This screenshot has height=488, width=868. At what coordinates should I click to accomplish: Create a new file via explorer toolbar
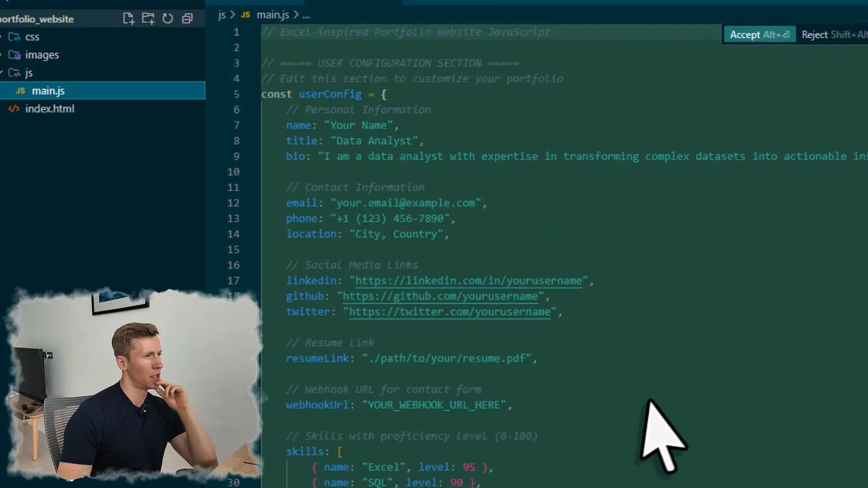point(128,19)
